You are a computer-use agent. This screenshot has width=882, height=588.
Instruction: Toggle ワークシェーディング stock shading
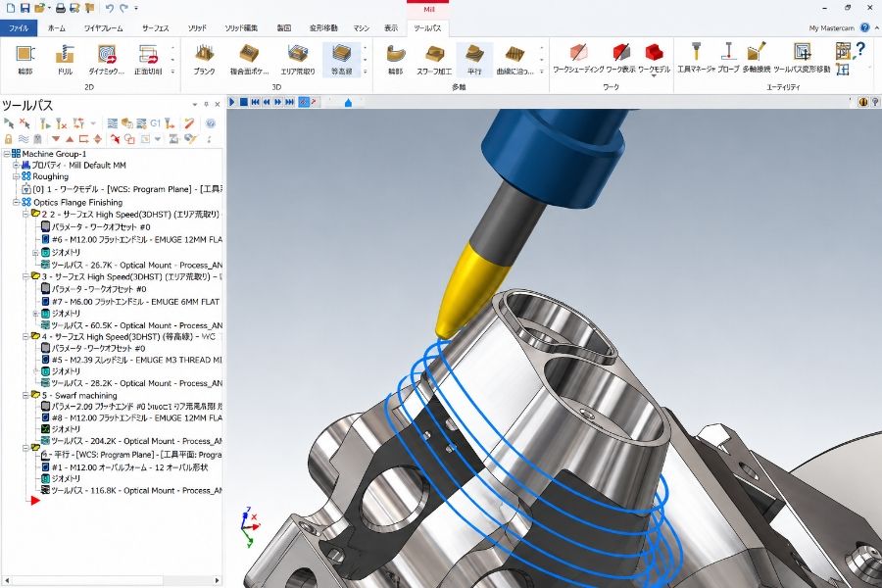click(x=578, y=58)
